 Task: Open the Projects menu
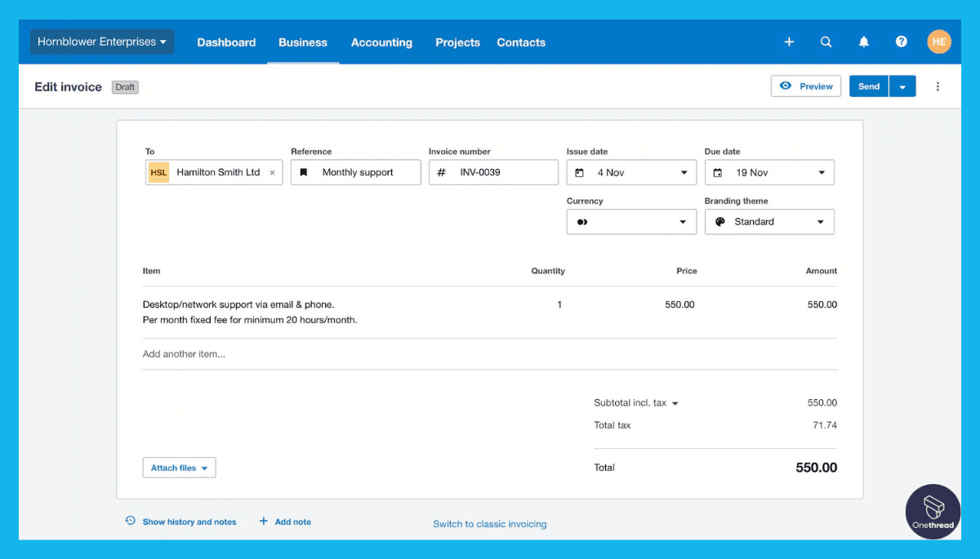[x=457, y=42]
